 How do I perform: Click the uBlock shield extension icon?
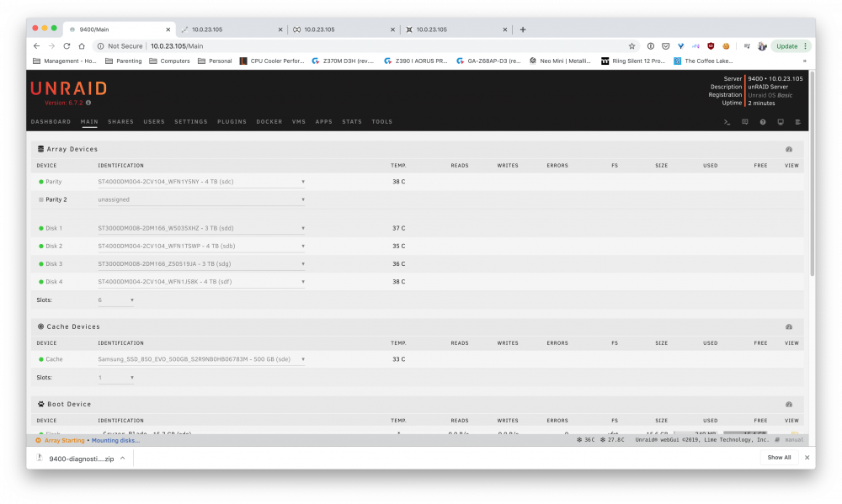point(711,46)
